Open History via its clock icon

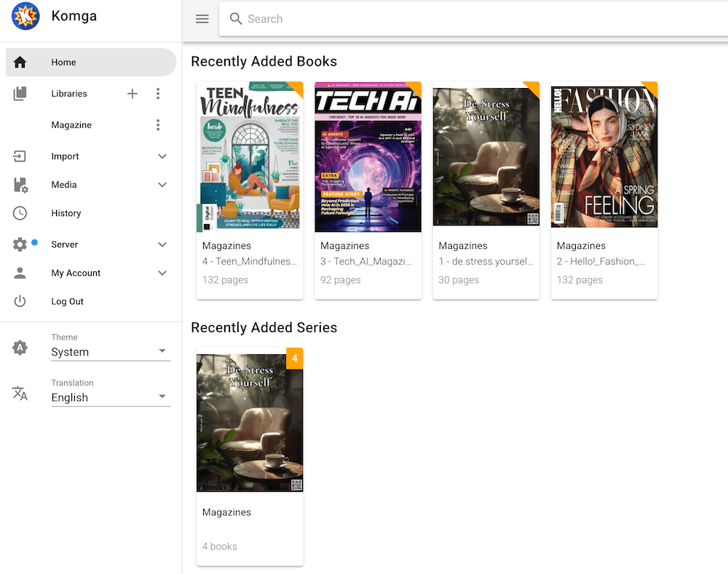pyautogui.click(x=20, y=212)
